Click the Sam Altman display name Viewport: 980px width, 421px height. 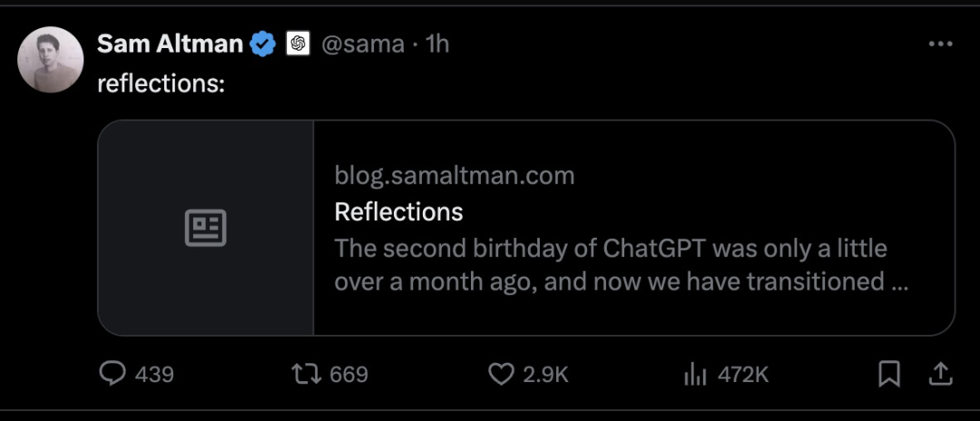point(170,44)
